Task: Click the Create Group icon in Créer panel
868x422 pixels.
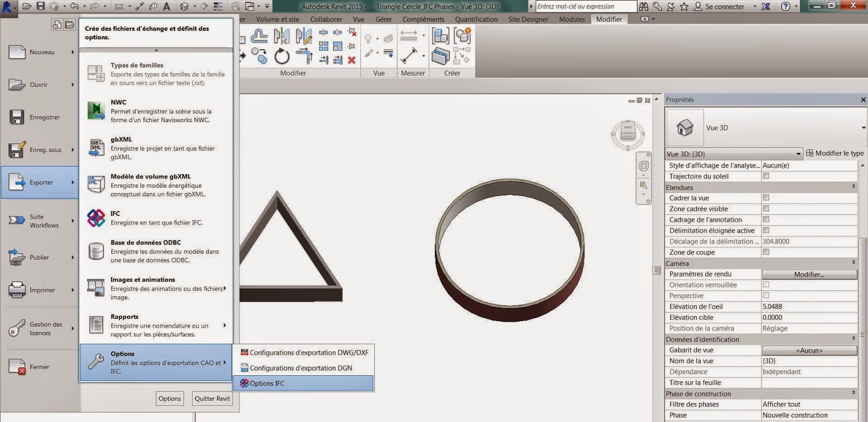Action: pos(462,36)
